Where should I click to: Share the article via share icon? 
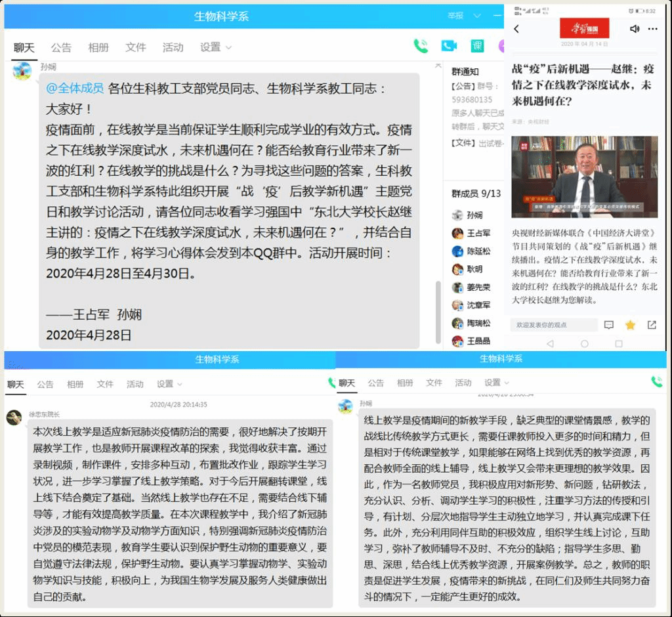(652, 325)
